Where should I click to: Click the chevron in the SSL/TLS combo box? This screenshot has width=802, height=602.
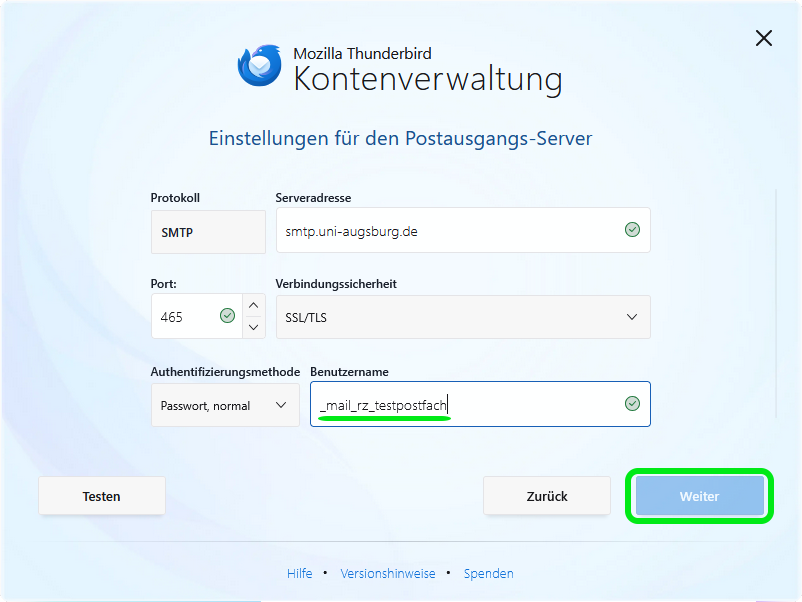pyautogui.click(x=632, y=317)
